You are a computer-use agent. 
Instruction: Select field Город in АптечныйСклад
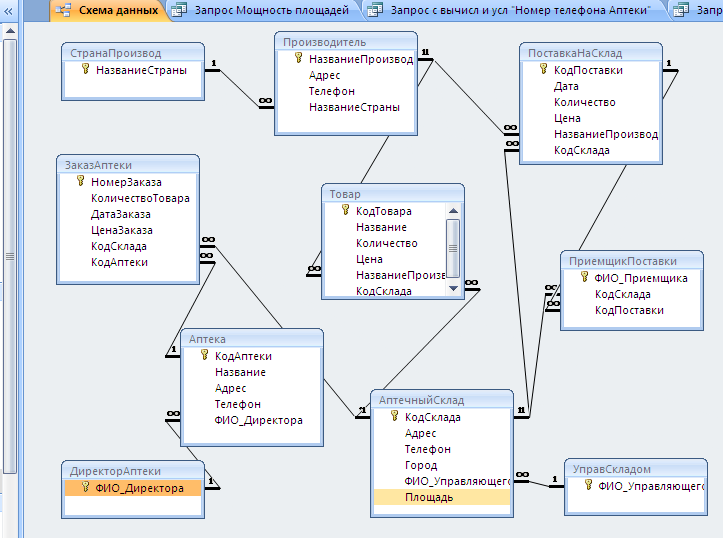pos(421,465)
